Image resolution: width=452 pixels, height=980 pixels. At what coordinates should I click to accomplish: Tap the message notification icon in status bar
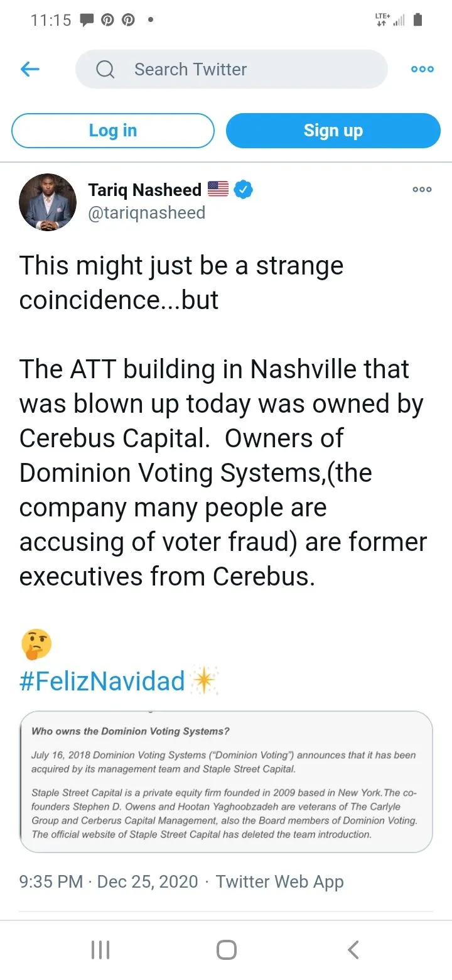pos(87,20)
